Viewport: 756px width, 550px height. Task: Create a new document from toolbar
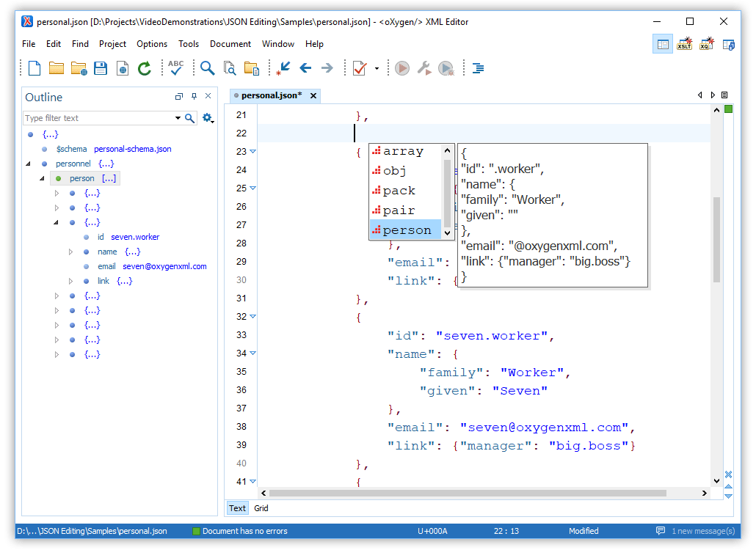tap(34, 68)
